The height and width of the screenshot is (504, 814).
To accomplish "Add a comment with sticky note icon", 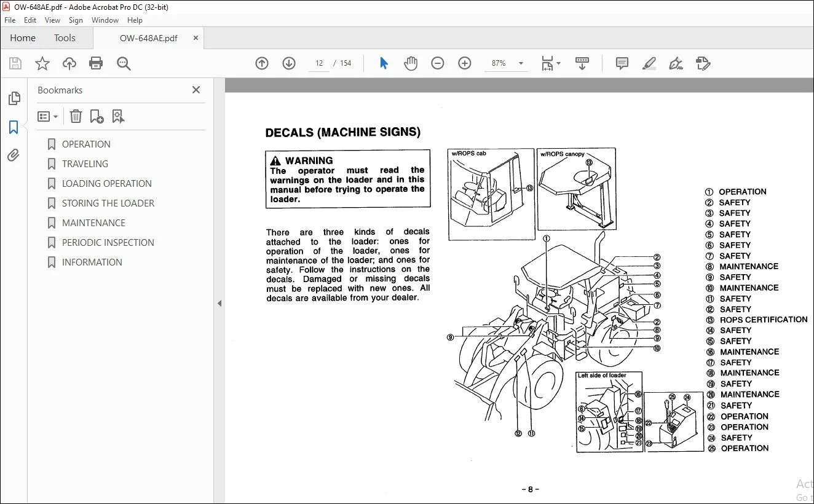I will pos(622,63).
